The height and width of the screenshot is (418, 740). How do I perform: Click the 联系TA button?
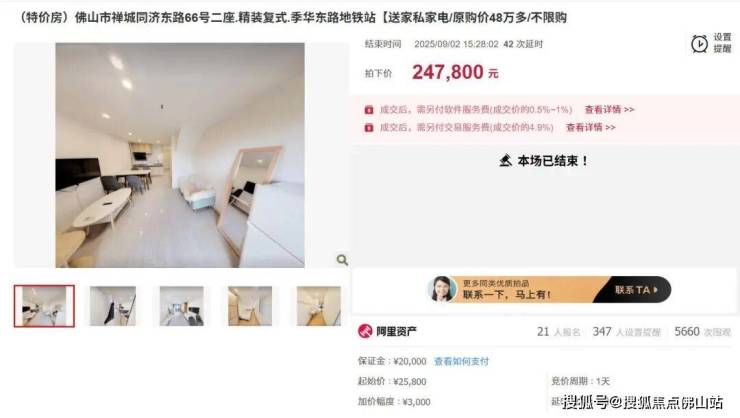click(x=636, y=290)
